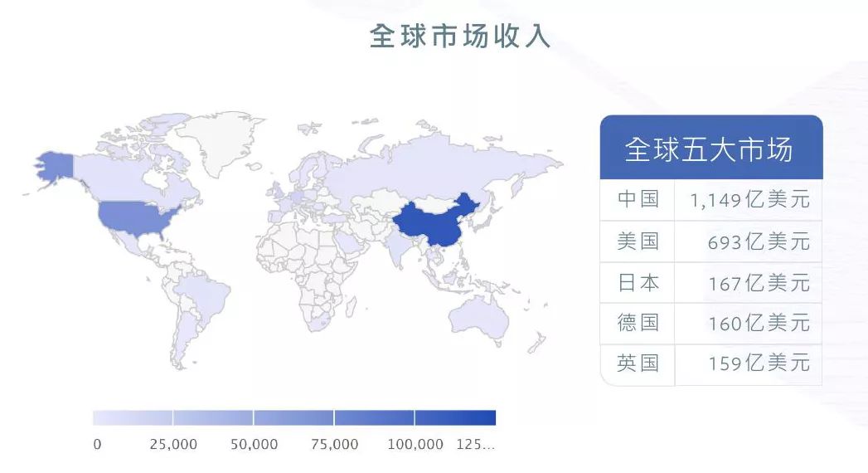The image size is (868, 473).
Task: Click the 693亿美元 value
Action: coord(759,242)
